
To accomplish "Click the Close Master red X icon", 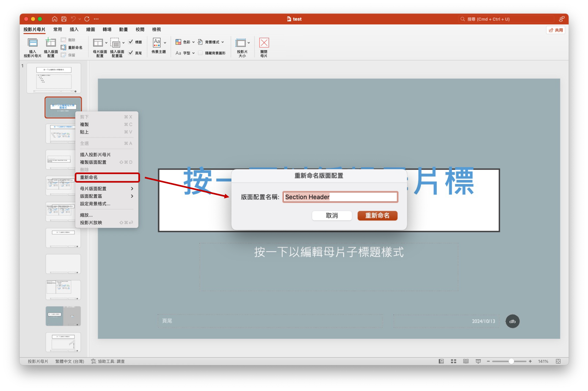I will click(264, 43).
